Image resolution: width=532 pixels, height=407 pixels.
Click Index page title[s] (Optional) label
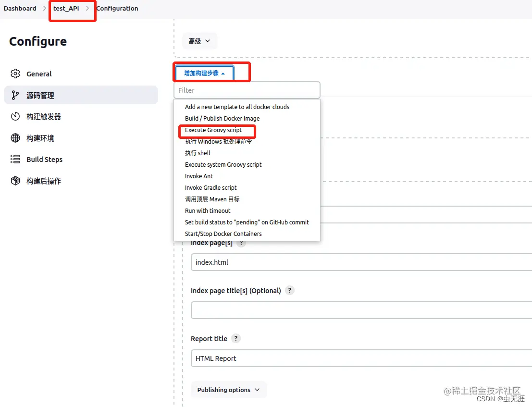coord(236,291)
